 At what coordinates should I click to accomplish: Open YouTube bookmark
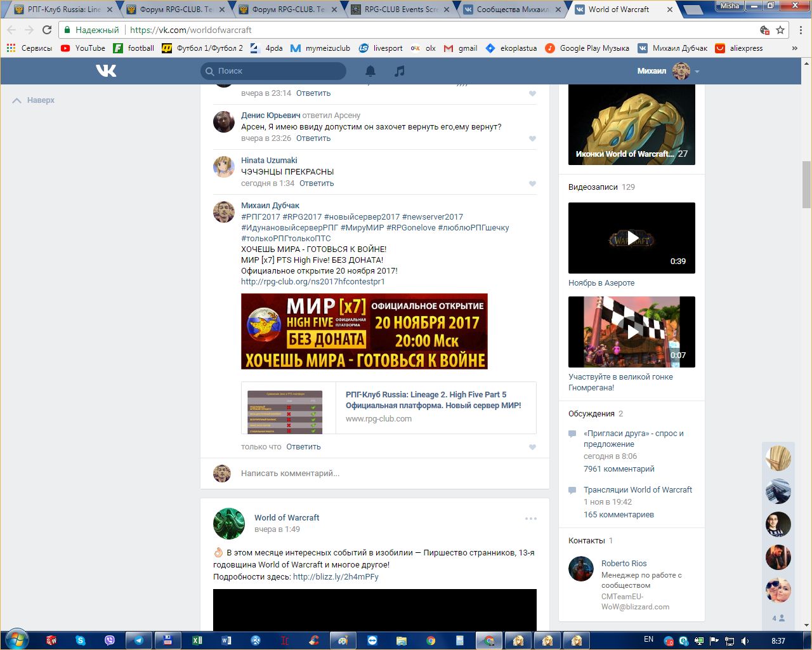(x=83, y=48)
